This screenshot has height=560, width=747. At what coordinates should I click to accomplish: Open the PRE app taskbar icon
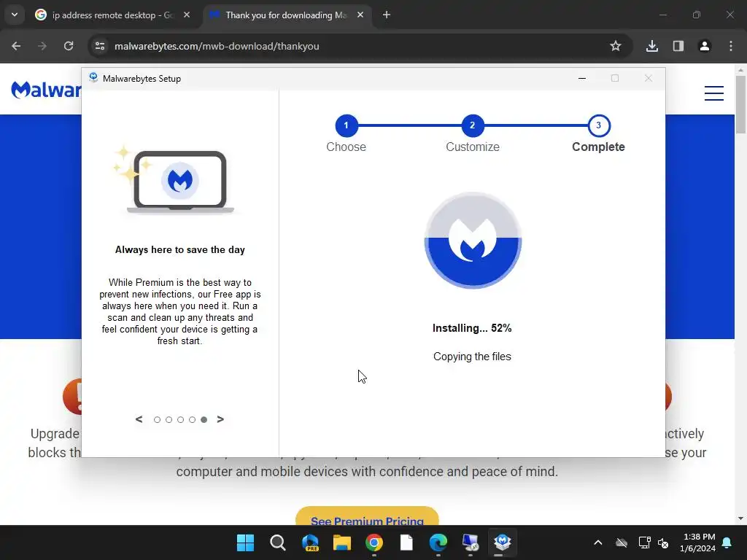tap(310, 542)
